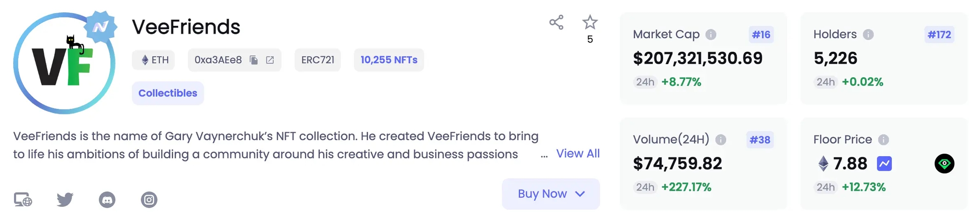
Task: Open contract address in external explorer
Action: (270, 60)
